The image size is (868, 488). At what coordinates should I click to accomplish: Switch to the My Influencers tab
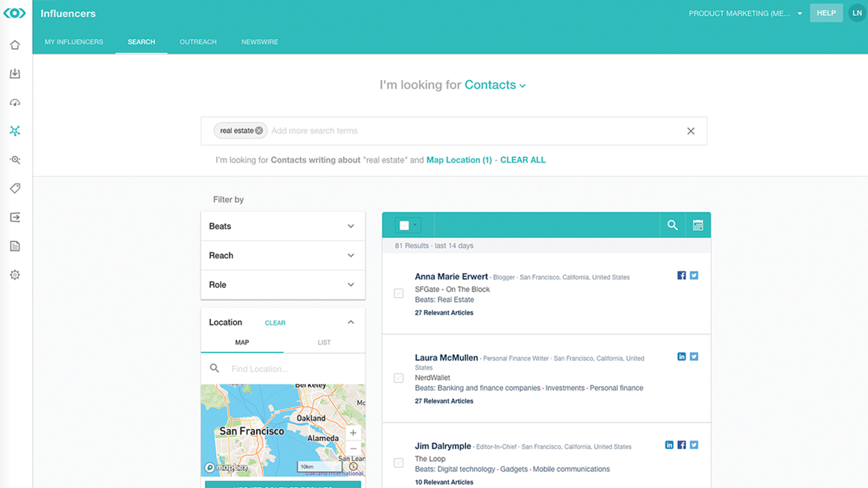click(74, 41)
